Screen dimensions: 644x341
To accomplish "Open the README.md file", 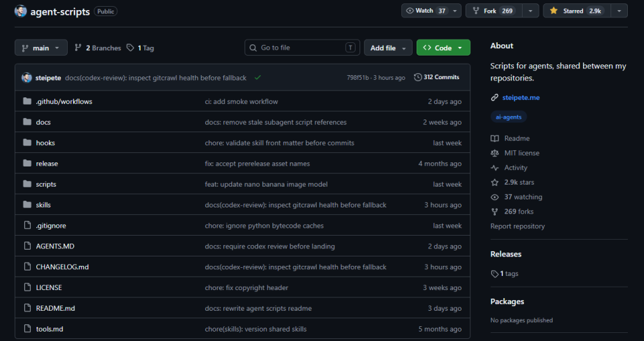I will coord(56,308).
